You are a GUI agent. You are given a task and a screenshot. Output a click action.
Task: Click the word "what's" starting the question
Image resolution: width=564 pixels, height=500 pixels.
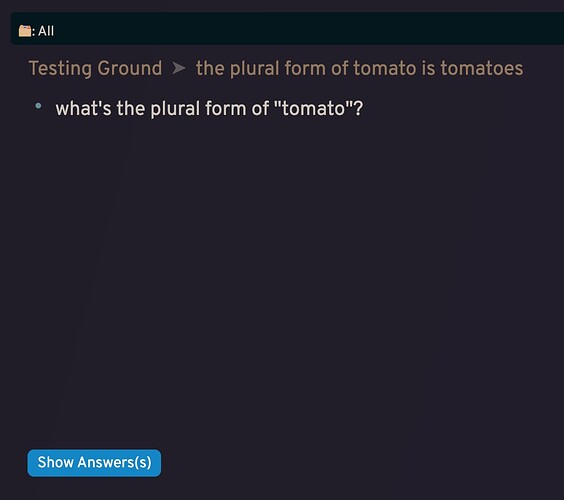click(x=83, y=108)
